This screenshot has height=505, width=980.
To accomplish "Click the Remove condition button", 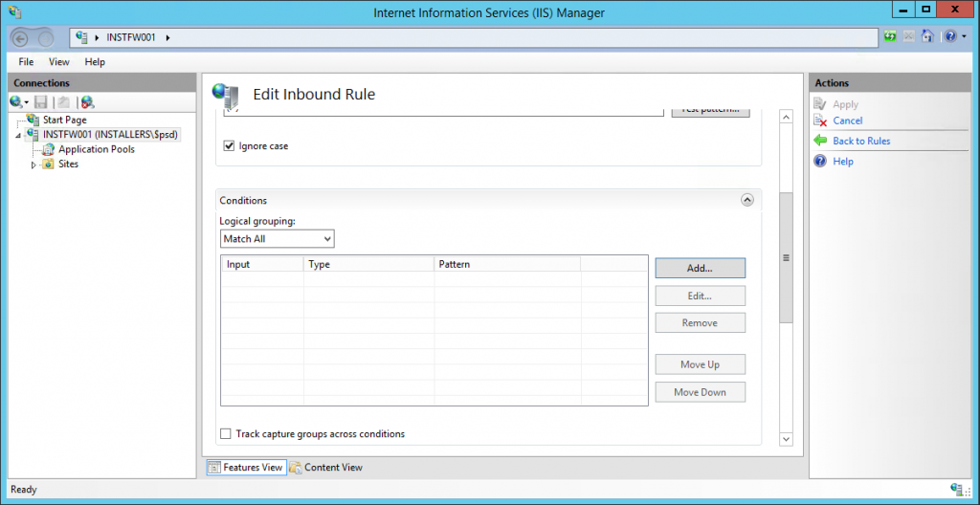I will (700, 323).
